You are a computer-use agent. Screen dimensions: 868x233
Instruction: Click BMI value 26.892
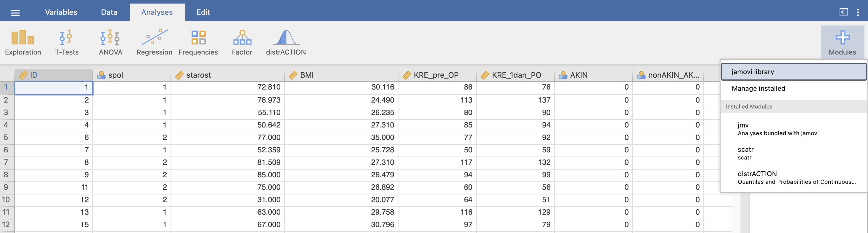341,187
